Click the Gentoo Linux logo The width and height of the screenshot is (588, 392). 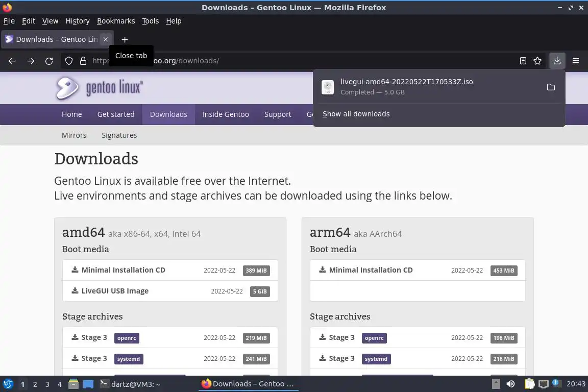[x=100, y=88]
